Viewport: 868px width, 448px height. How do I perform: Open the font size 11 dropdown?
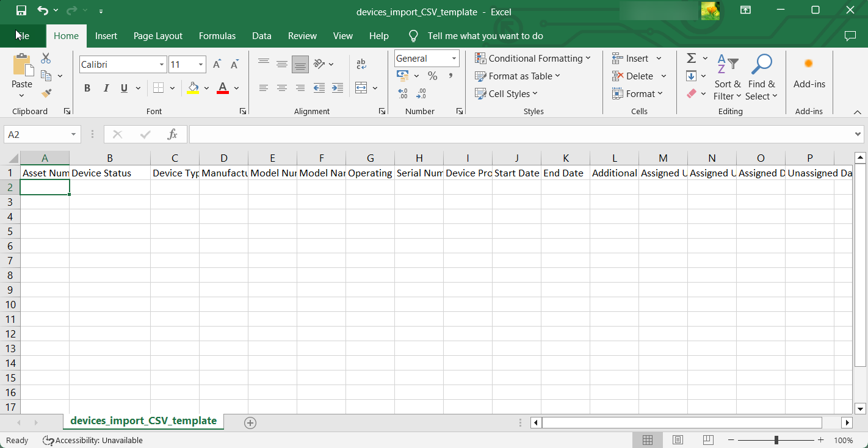click(201, 64)
